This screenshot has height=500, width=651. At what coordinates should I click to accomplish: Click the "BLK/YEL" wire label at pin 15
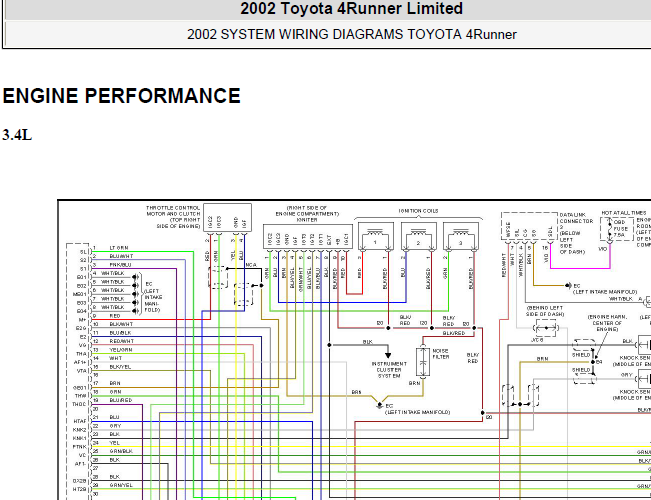[x=120, y=367]
